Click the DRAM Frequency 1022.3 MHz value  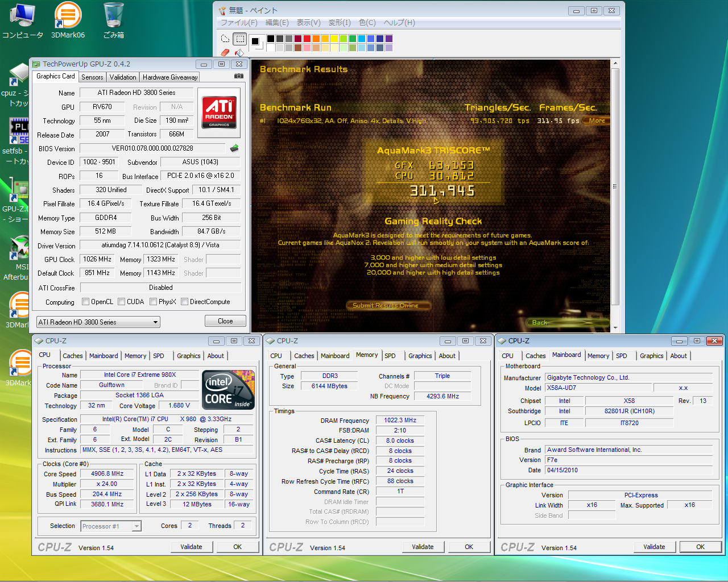[400, 421]
